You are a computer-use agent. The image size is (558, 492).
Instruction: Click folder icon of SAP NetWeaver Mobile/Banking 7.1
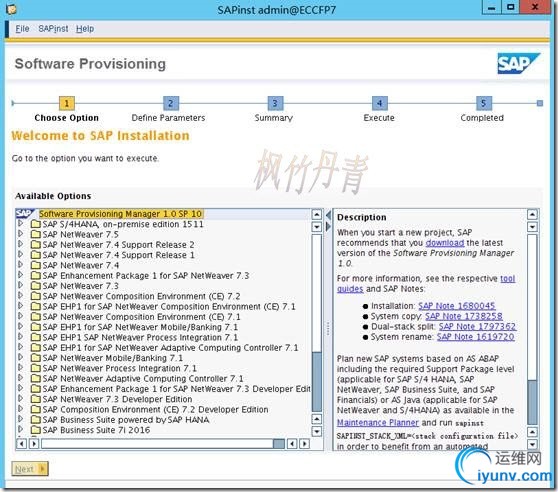click(x=36, y=358)
